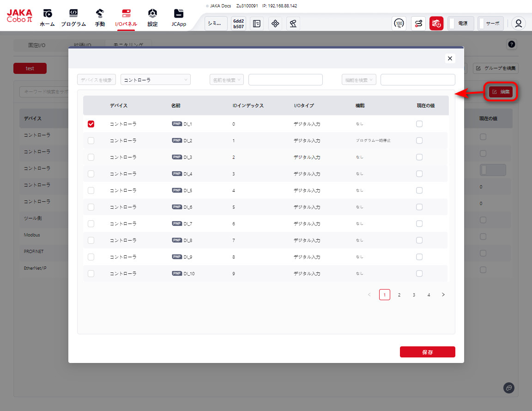Click the 100% speed gauge icon
The image size is (532, 411).
(399, 24)
